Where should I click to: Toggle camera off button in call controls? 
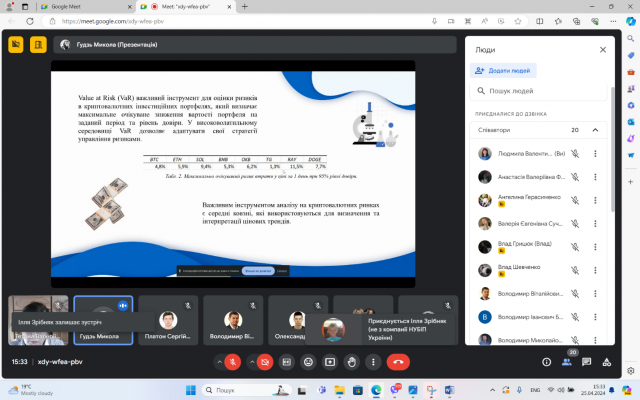[x=265, y=362]
